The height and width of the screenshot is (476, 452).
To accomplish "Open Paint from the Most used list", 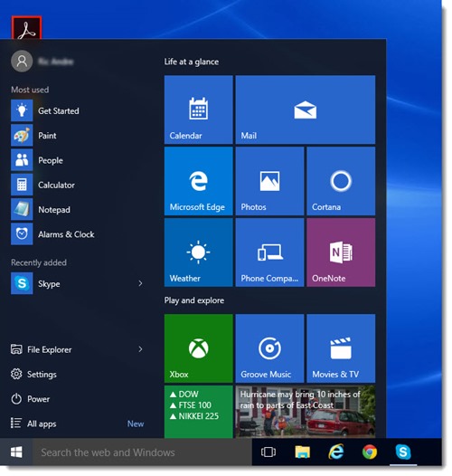I will pos(78,136).
